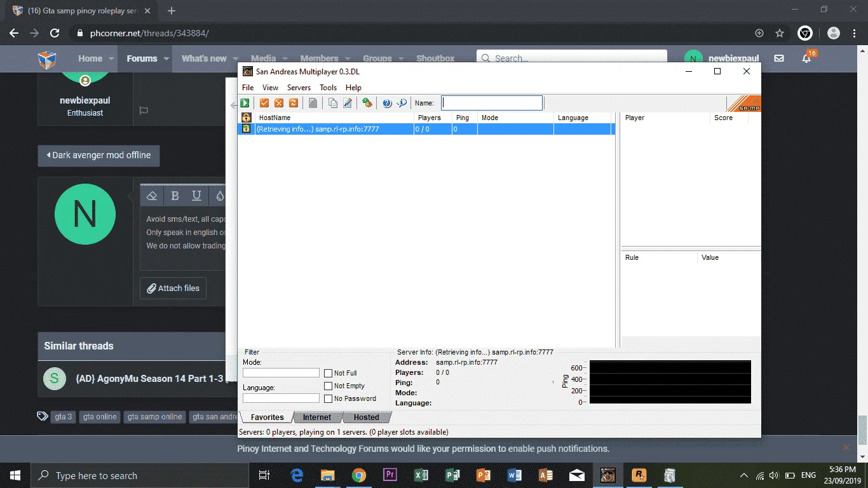This screenshot has width=868, height=488.
Task: Bookmark this page with the star icon
Action: 780,33
